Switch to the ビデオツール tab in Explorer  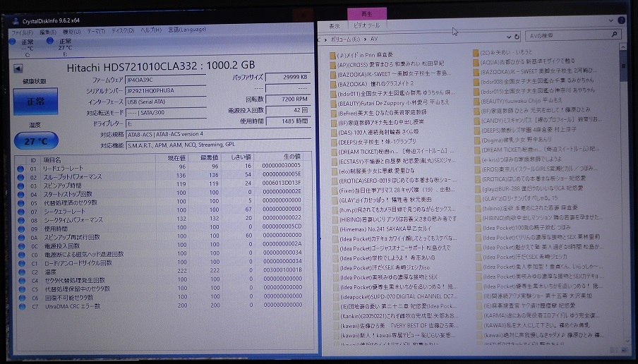pos(366,25)
